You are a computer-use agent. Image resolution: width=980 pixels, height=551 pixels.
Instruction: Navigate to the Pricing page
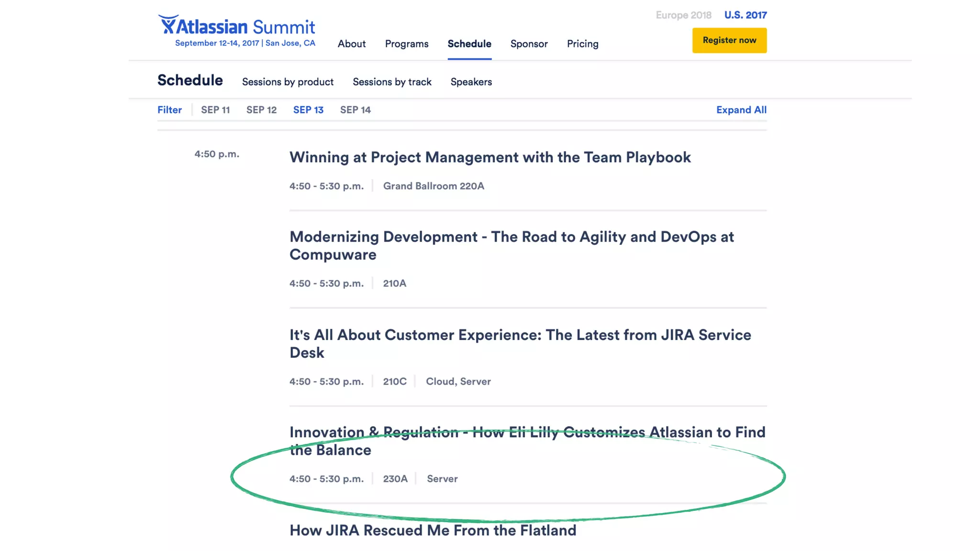582,44
